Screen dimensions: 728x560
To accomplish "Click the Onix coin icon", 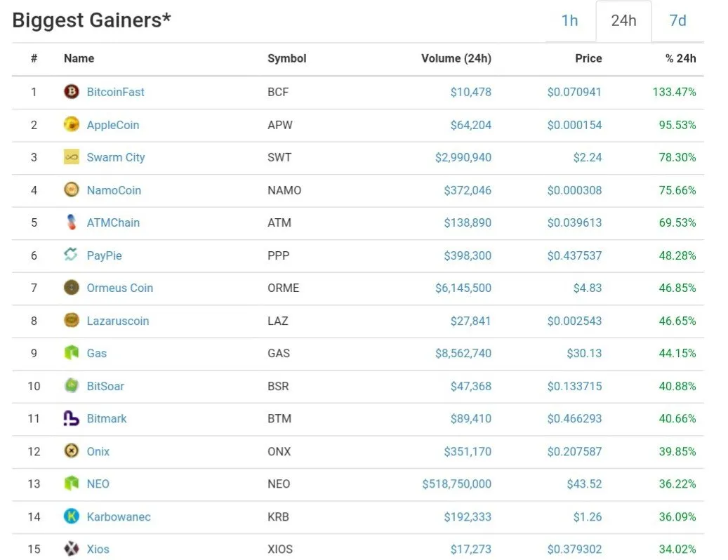I will coord(71,451).
